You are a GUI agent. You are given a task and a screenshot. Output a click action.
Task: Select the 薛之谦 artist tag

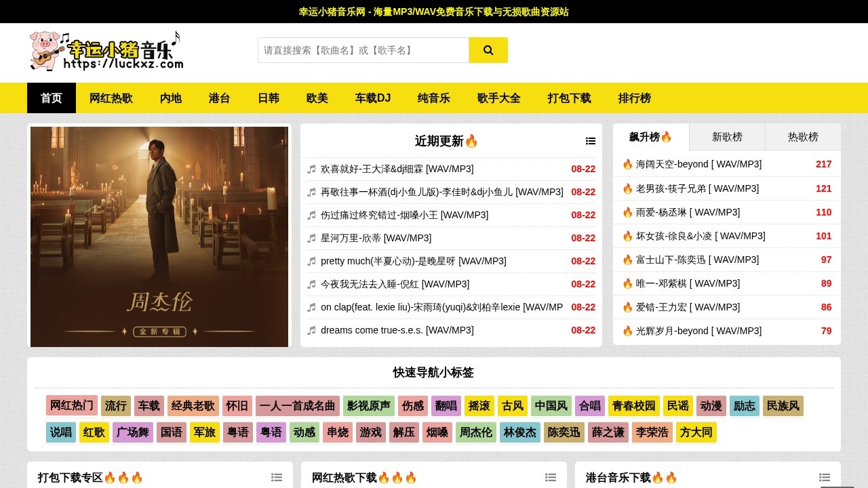coord(608,432)
